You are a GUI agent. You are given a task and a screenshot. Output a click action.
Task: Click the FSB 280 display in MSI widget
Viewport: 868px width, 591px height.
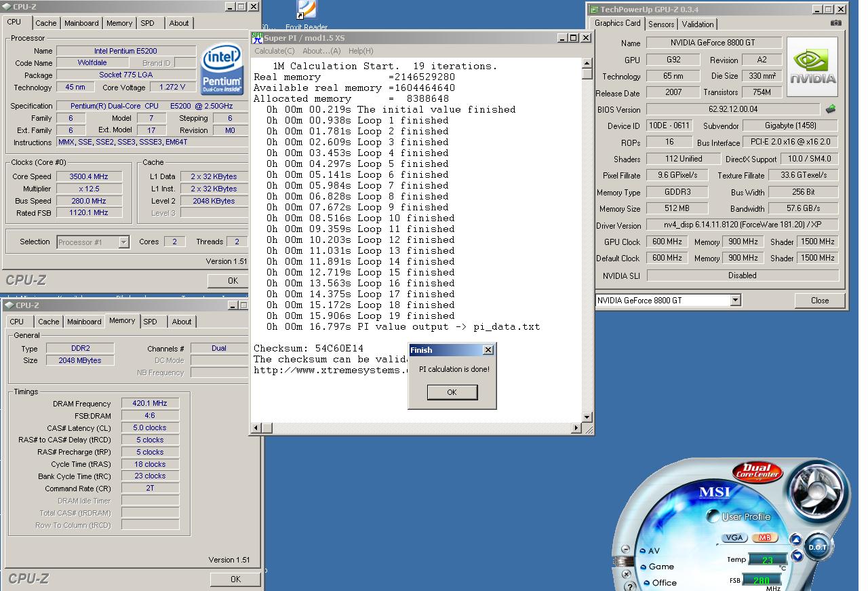click(x=762, y=579)
